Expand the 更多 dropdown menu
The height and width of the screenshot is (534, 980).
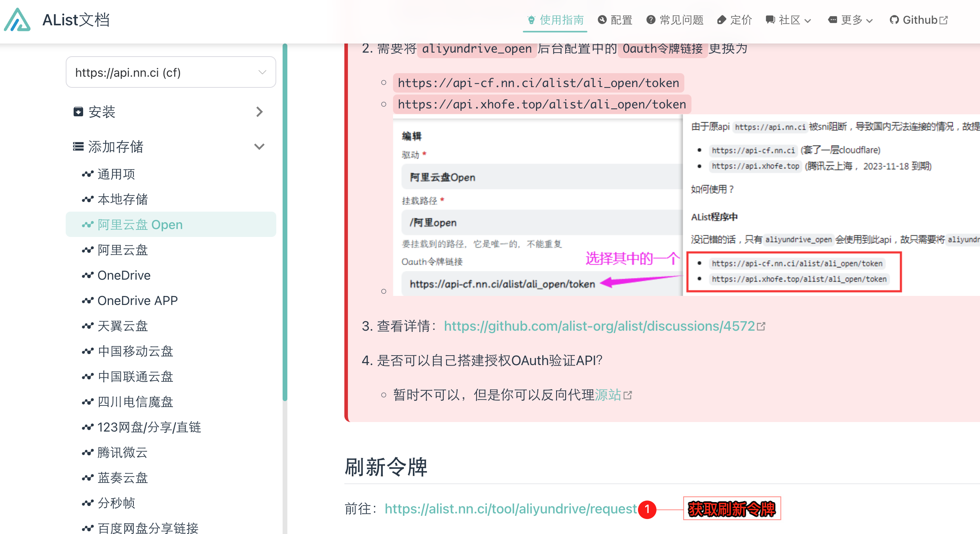[851, 20]
